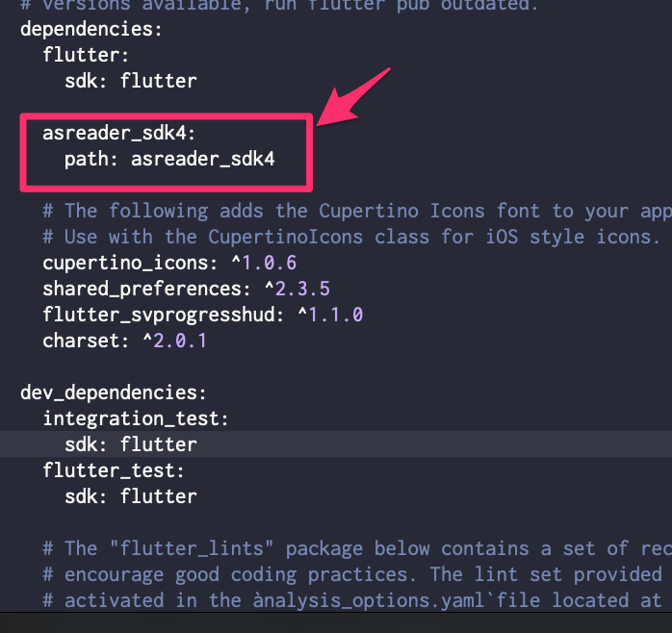The height and width of the screenshot is (633, 672).
Task: Click the 'integration_test:' key
Action: coord(136,418)
